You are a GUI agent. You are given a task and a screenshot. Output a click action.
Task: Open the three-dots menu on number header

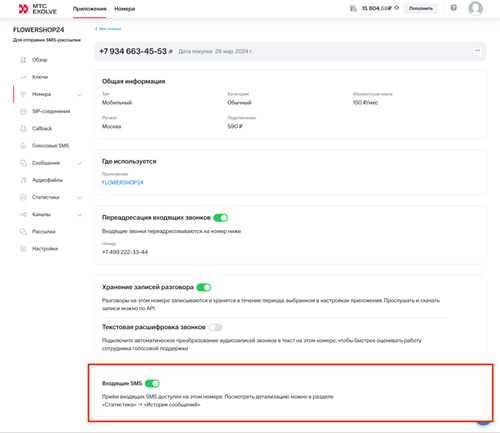tap(477, 51)
